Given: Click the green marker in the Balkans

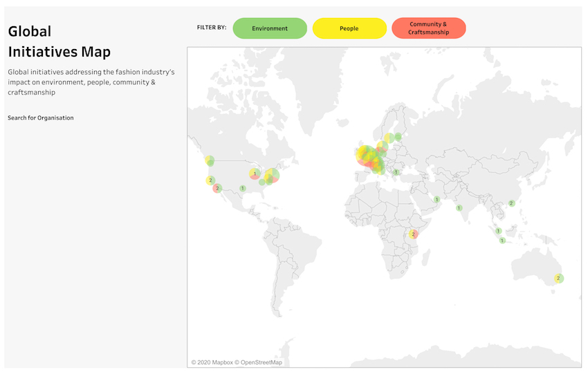Looking at the screenshot, I should [396, 172].
